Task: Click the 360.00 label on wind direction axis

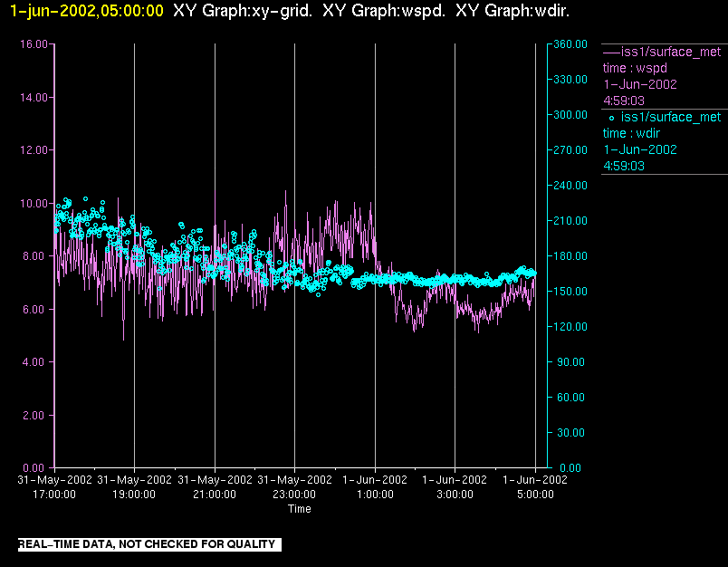Action: pyautogui.click(x=570, y=44)
